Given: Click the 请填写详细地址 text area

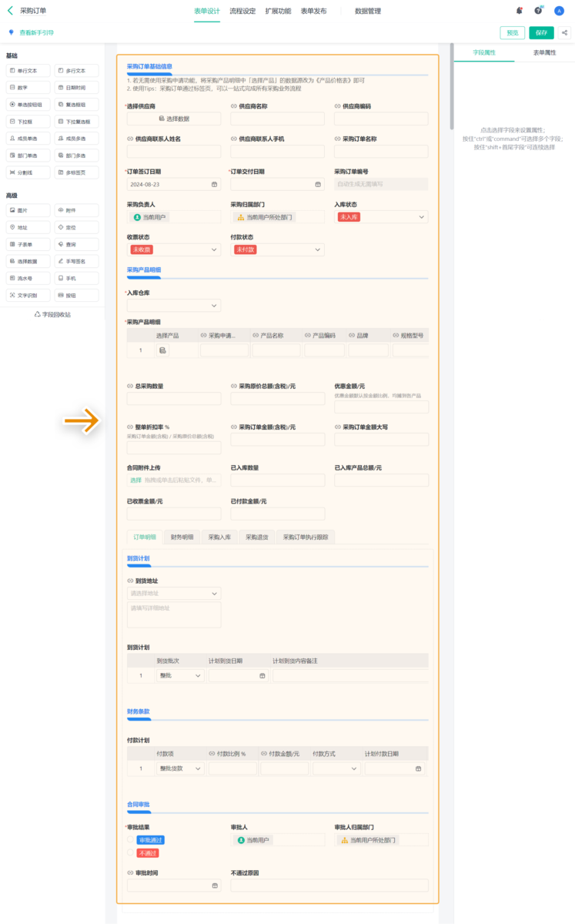Looking at the screenshot, I should pos(174,614).
